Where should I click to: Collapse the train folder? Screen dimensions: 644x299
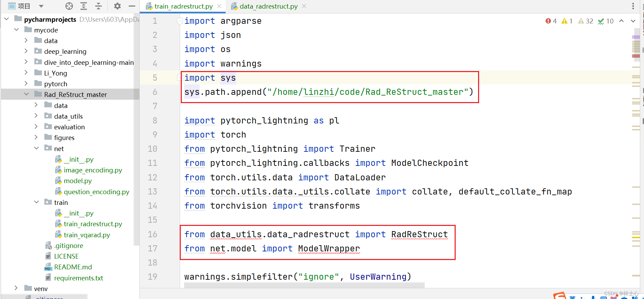[36, 202]
